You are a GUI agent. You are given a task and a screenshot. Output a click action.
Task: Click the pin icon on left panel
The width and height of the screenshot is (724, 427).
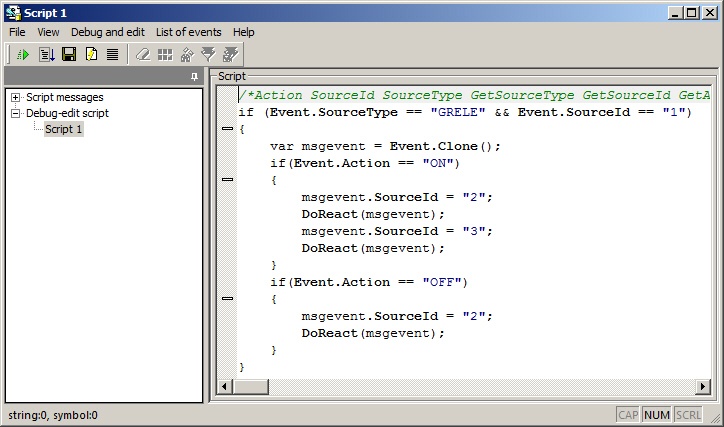point(194,77)
